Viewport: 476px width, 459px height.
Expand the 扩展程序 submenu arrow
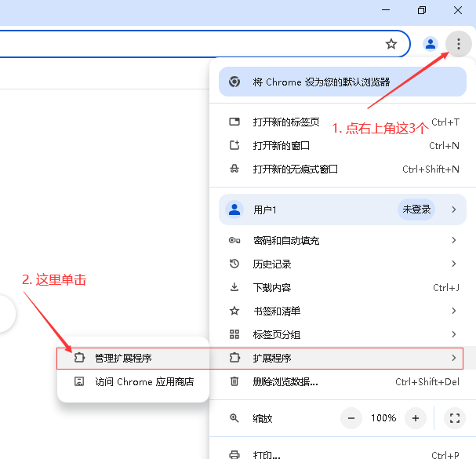(x=453, y=358)
